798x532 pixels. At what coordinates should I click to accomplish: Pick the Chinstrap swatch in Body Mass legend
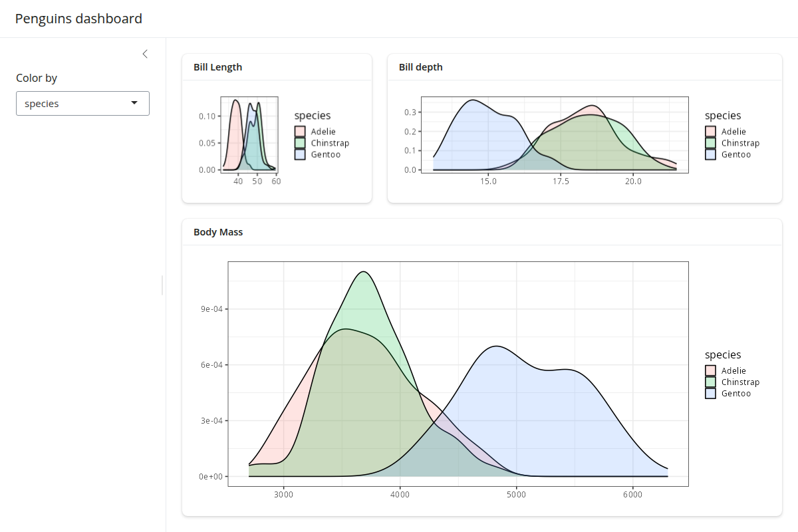[710, 382]
